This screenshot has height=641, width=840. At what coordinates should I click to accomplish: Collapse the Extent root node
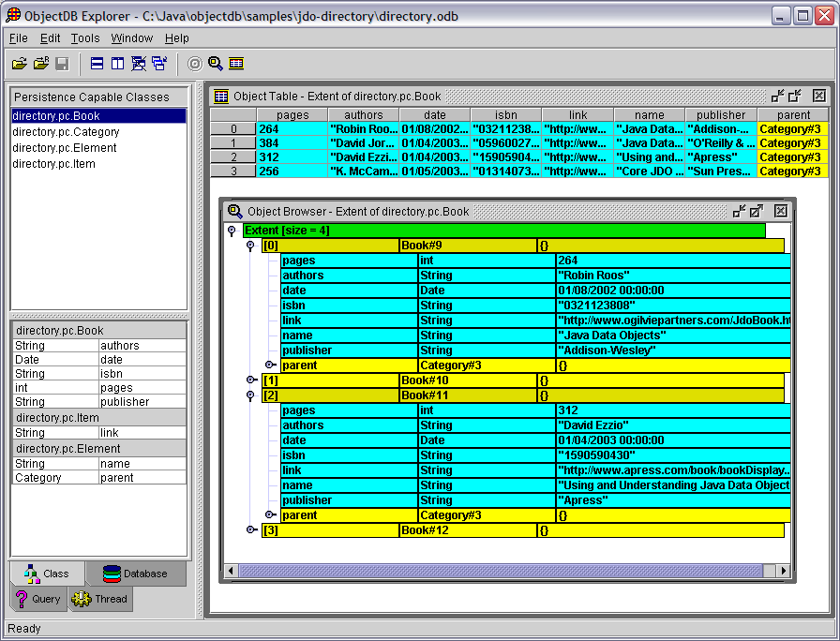(232, 231)
